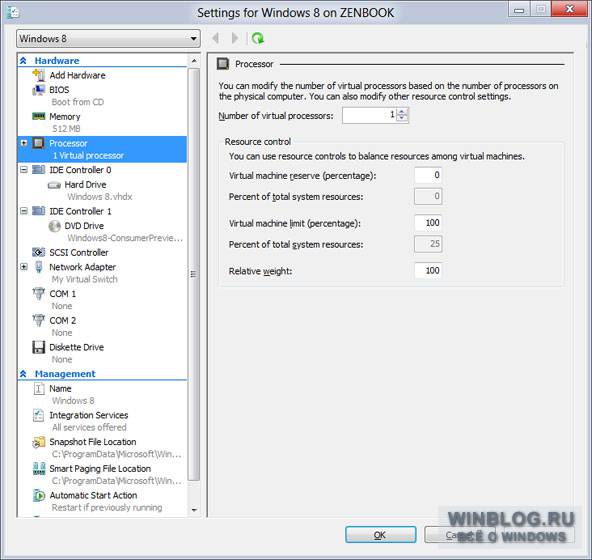This screenshot has width=592, height=560.
Task: Click the OK button
Action: pos(381,535)
